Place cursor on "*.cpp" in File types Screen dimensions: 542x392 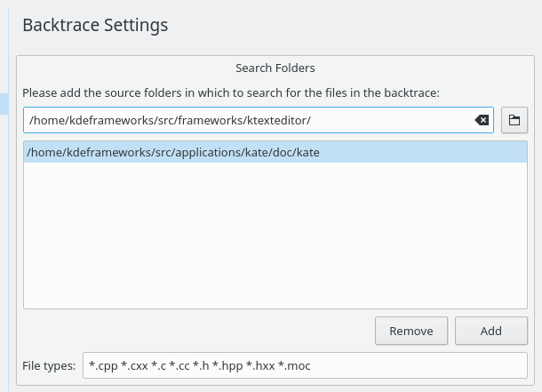(x=102, y=365)
